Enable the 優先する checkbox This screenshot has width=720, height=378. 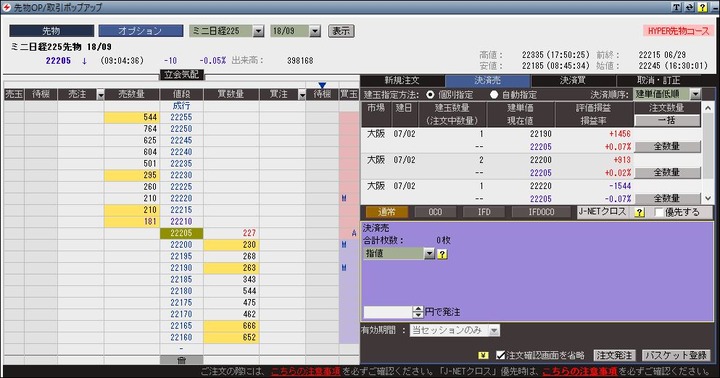[x=659, y=212]
